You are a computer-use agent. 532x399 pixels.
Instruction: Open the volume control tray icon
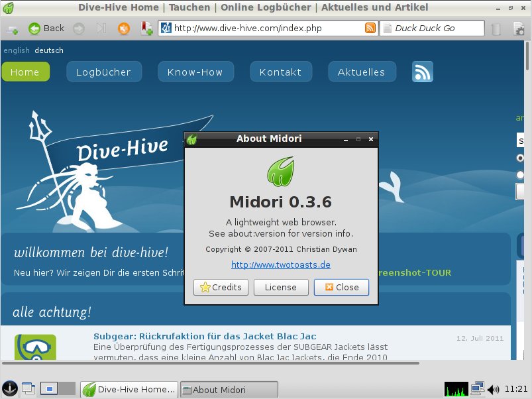pyautogui.click(x=493, y=389)
